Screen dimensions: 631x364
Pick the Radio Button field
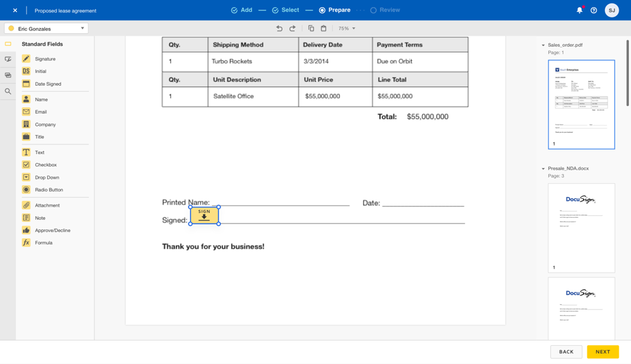[x=43, y=189]
